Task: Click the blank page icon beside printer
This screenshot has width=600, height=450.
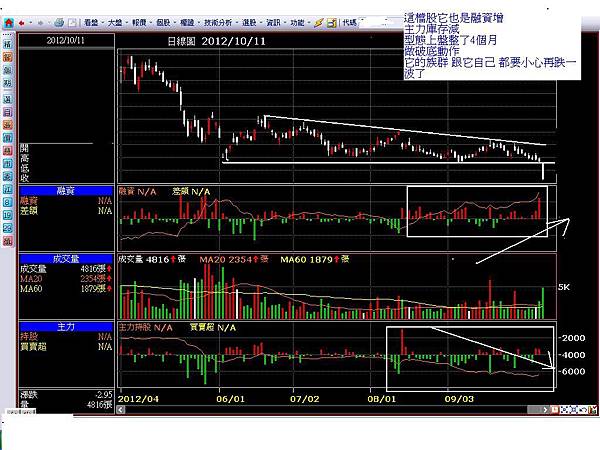Action: click(72, 23)
